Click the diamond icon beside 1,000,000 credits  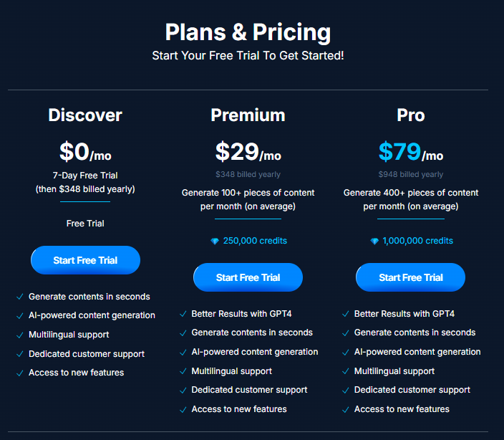pos(374,241)
